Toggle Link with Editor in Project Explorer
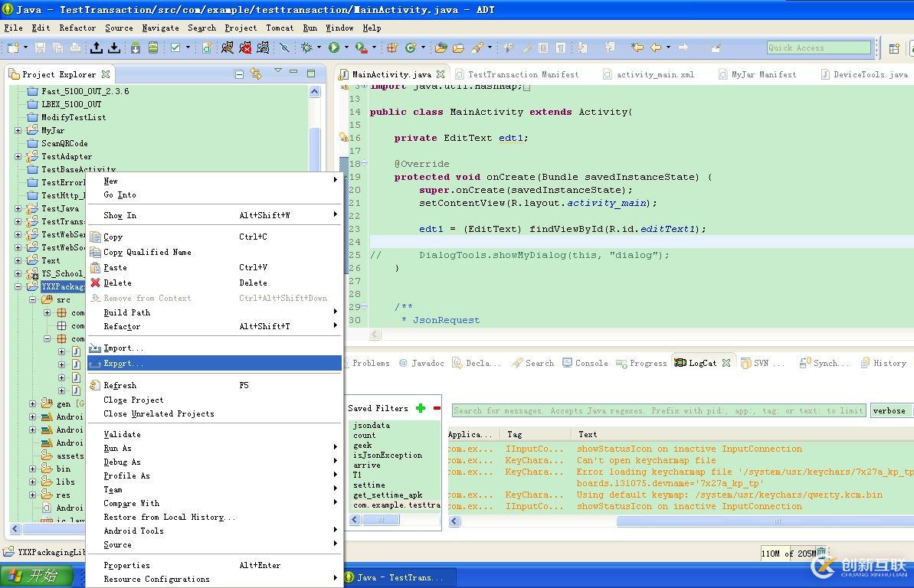Screen dimensions: 914x588 256,74
